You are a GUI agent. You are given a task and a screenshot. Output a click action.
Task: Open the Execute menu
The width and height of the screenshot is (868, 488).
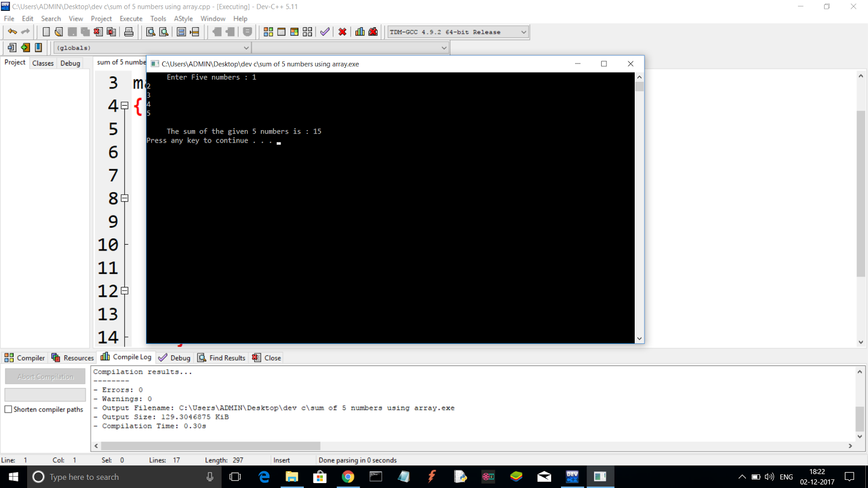pyautogui.click(x=131, y=18)
